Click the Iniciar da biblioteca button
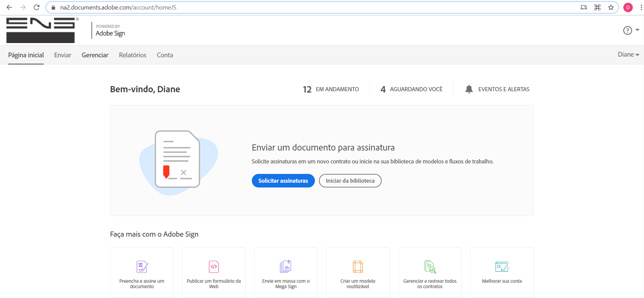This screenshot has height=298, width=644. 350,181
